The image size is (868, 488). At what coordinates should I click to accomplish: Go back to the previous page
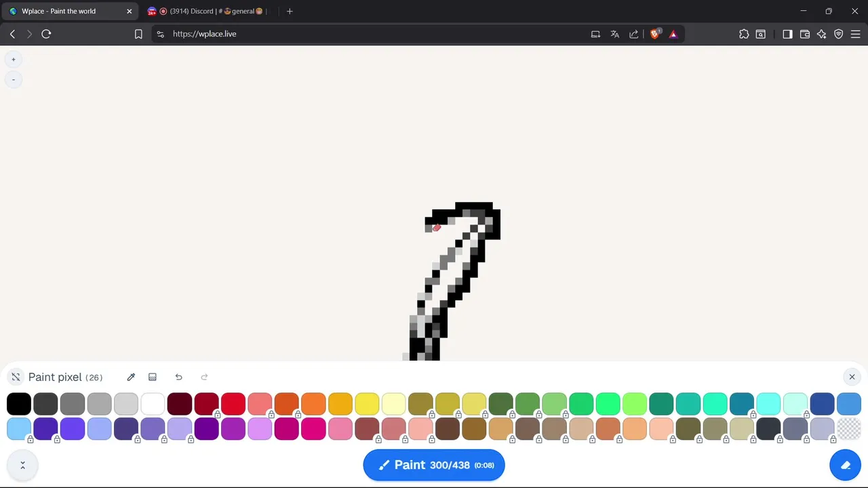(12, 34)
